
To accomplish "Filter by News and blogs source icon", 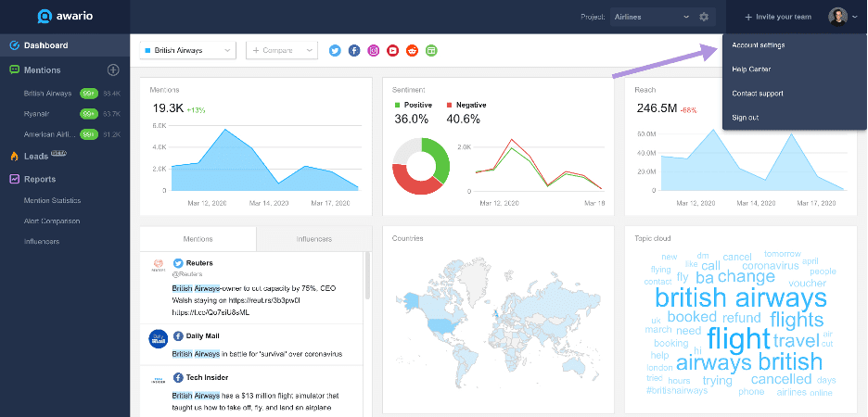I will (431, 50).
